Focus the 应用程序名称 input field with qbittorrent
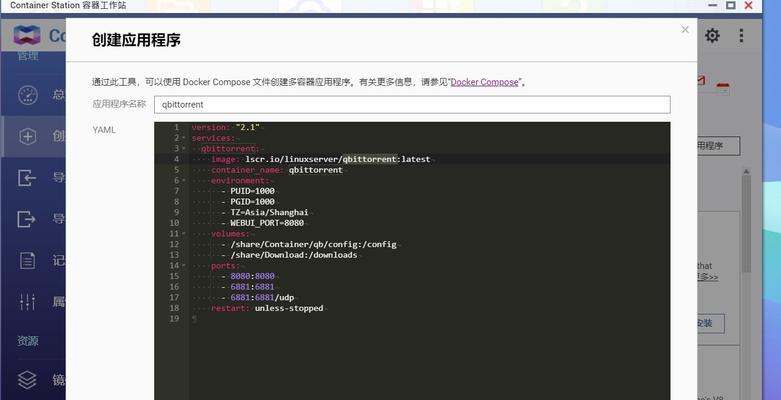The image size is (781, 400). click(x=412, y=105)
